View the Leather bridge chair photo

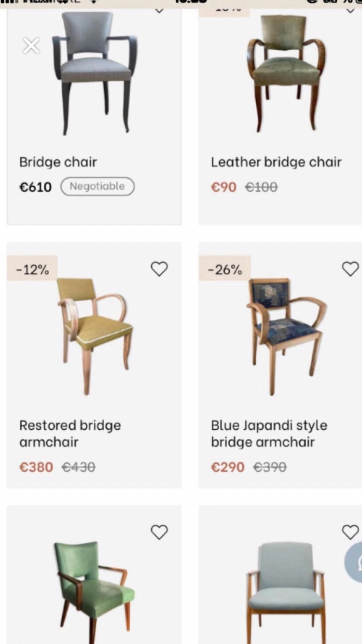pos(286,72)
